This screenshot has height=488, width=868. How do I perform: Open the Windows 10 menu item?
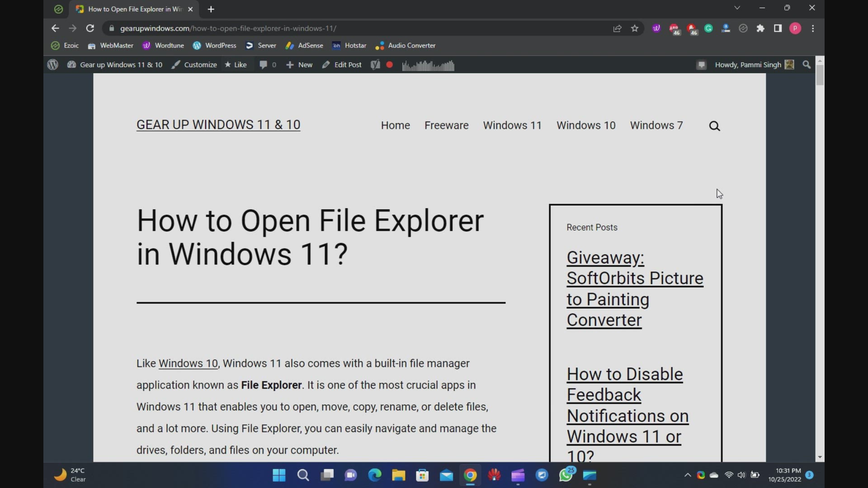pyautogui.click(x=586, y=125)
